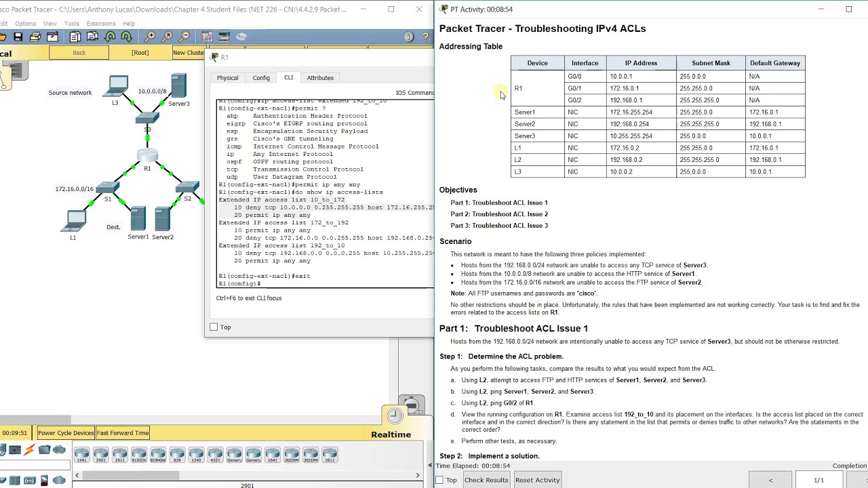Select Server1 in the topology
The height and width of the screenshot is (488, 868).
[x=138, y=218]
